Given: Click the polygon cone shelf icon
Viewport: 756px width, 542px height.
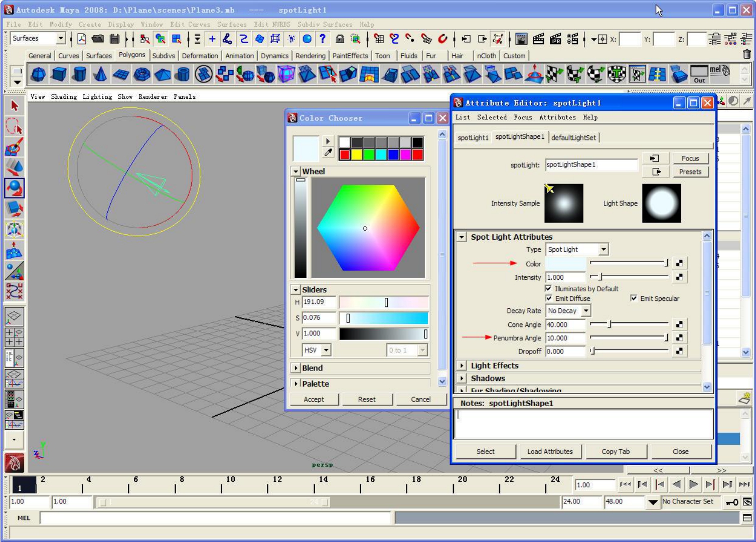Looking at the screenshot, I should point(100,75).
